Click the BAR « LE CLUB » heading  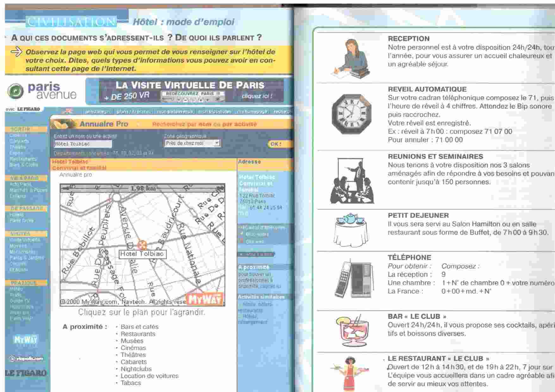click(417, 316)
